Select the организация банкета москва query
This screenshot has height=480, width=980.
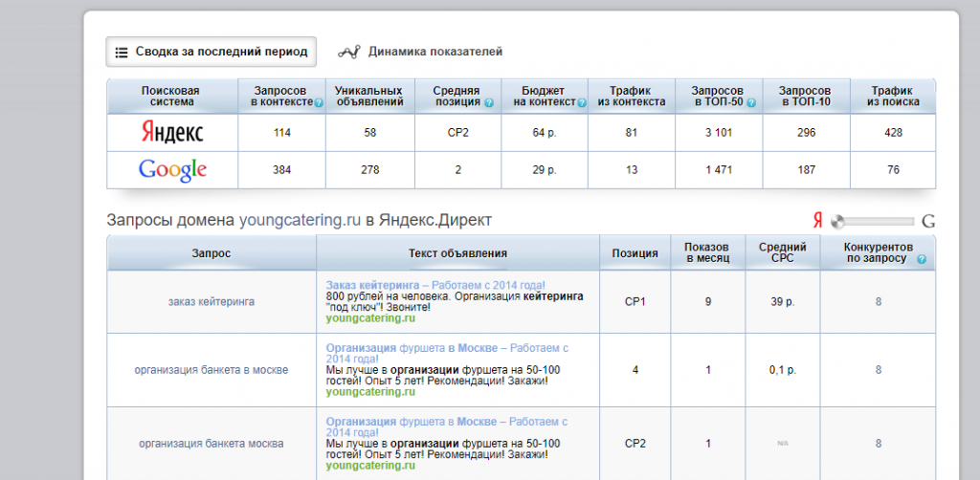[x=212, y=444]
